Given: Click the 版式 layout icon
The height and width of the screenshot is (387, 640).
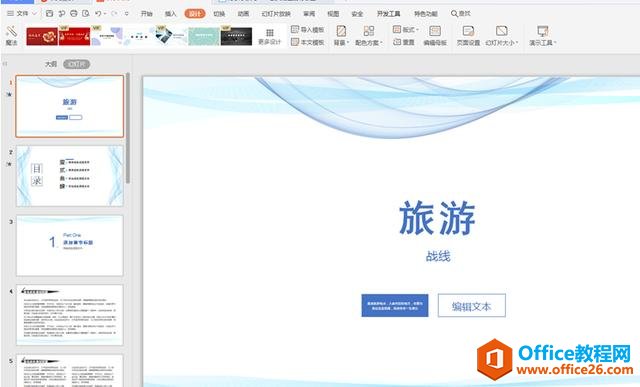Looking at the screenshot, I should pyautogui.click(x=397, y=29).
